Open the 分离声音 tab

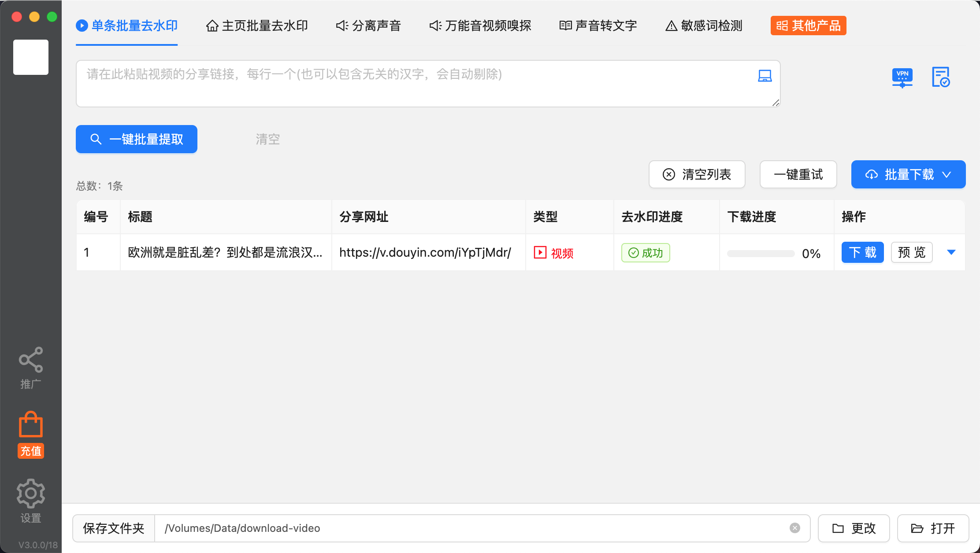pyautogui.click(x=368, y=26)
